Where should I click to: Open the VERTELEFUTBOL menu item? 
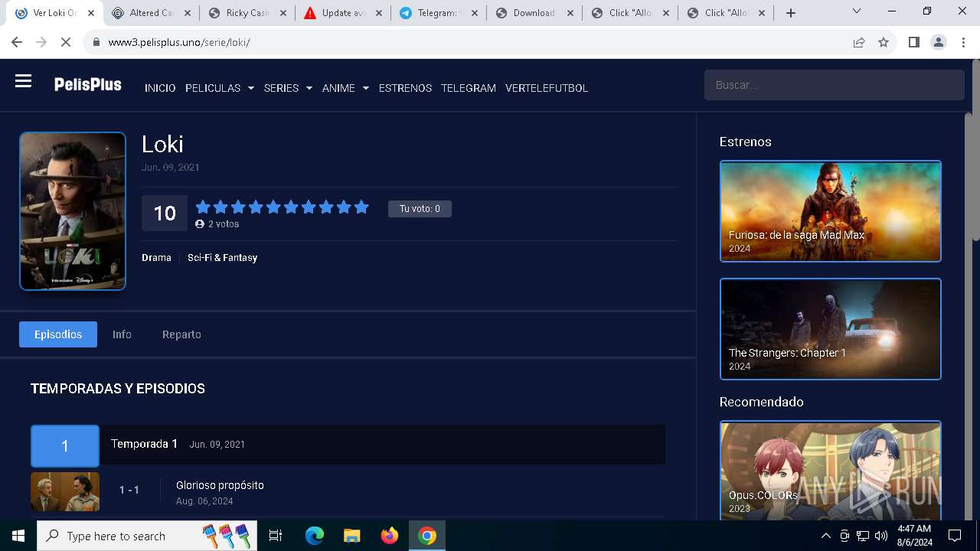547,88
